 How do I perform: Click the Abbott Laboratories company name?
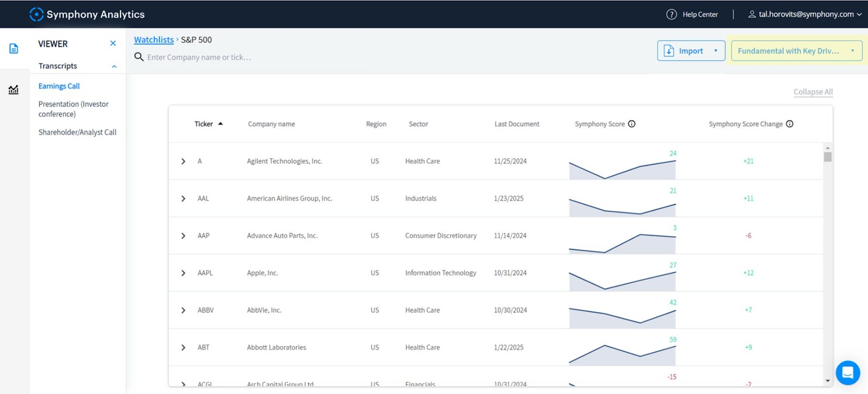(x=277, y=348)
